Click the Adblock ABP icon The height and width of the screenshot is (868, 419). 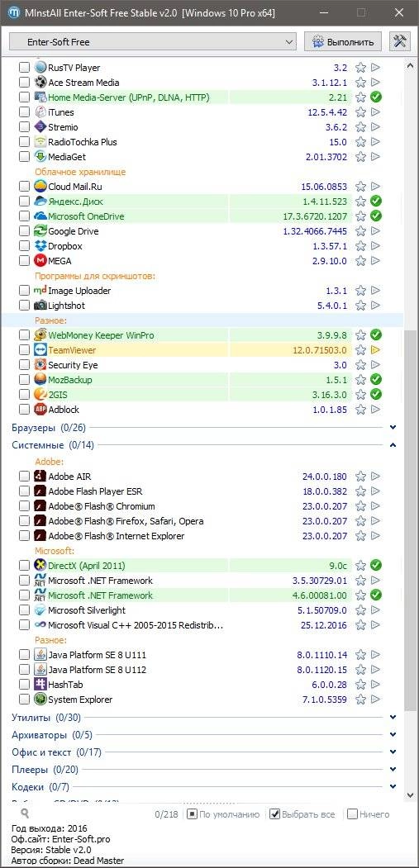pyautogui.click(x=40, y=410)
